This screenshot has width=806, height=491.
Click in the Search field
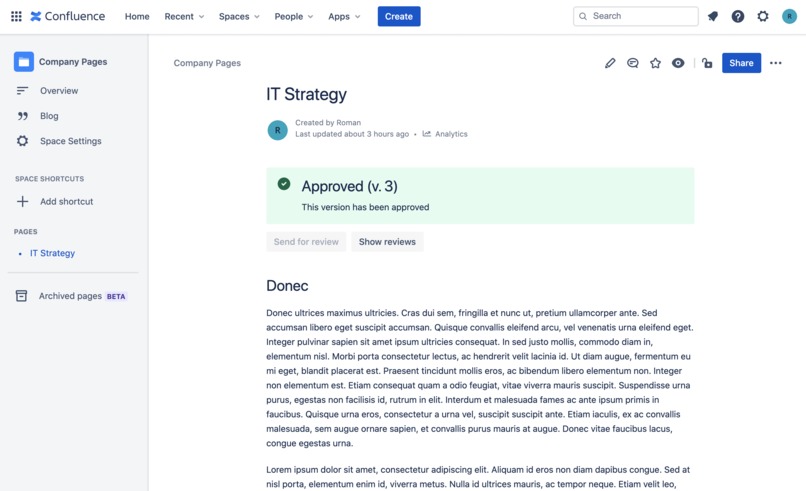click(x=636, y=16)
